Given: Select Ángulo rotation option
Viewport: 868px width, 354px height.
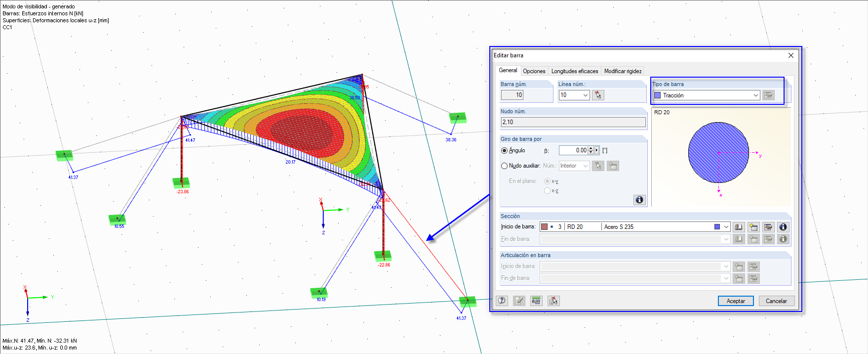Looking at the screenshot, I should click(504, 150).
